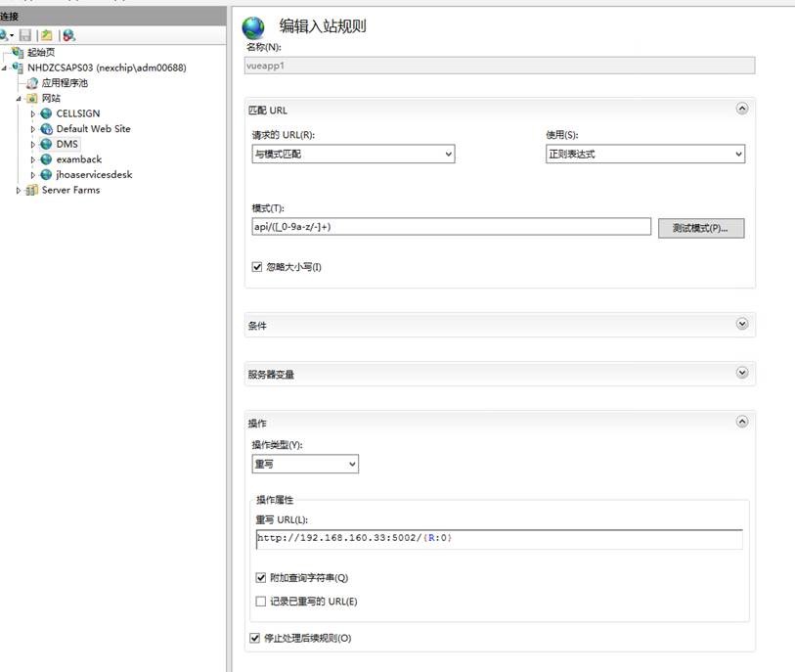
Task: Select the Default Web Site label
Action: 93,129
